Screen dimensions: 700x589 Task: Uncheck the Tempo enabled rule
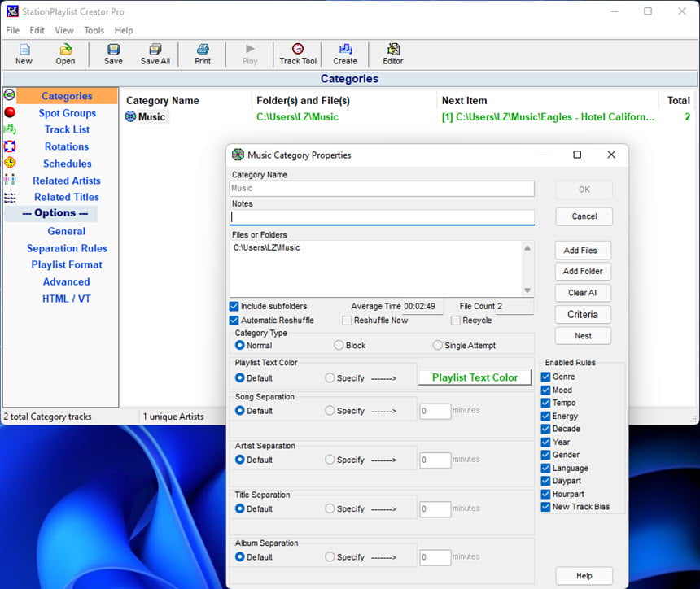click(545, 403)
